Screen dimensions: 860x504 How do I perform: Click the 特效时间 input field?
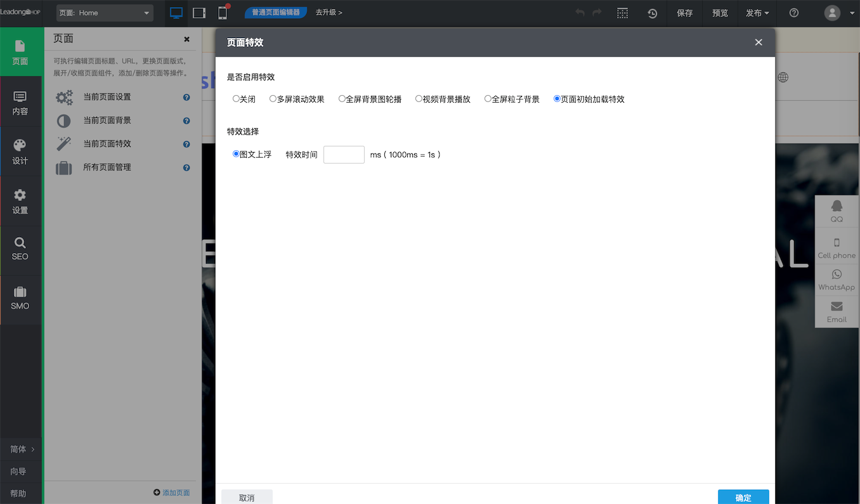(344, 154)
